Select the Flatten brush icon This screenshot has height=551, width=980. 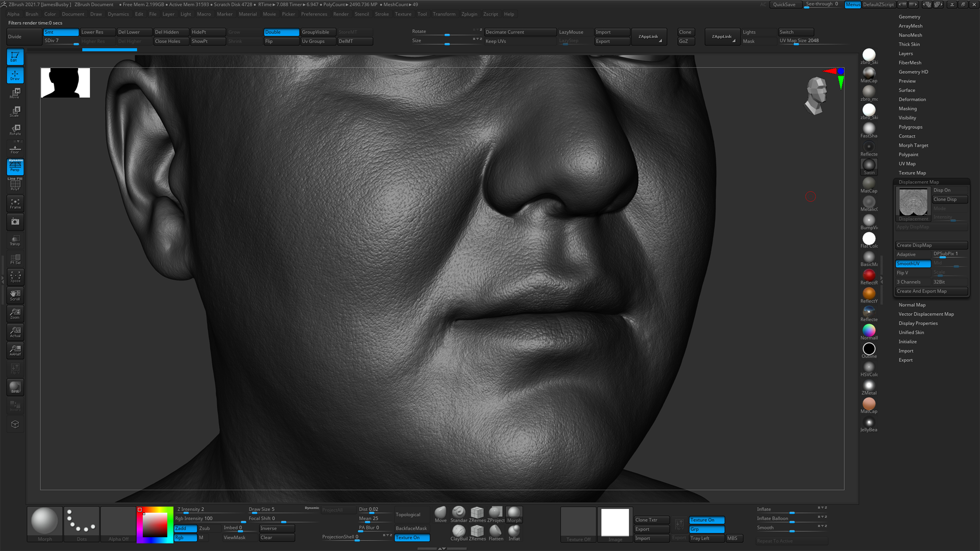[x=496, y=531]
